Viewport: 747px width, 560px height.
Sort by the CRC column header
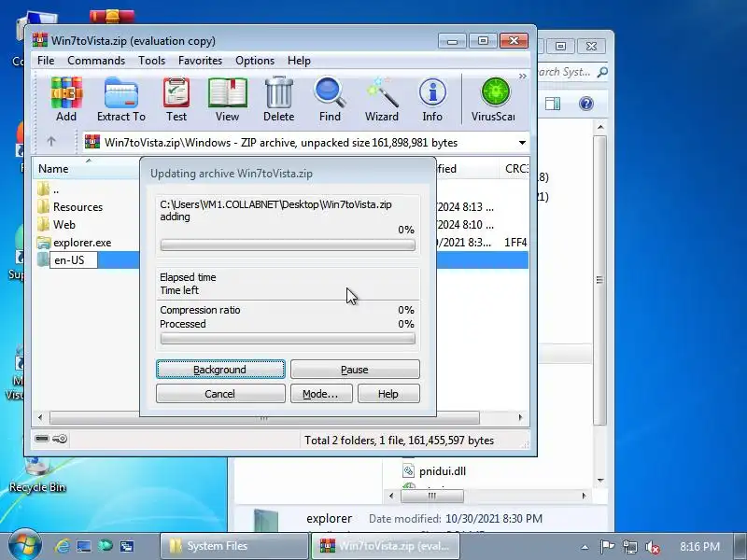[x=516, y=169]
